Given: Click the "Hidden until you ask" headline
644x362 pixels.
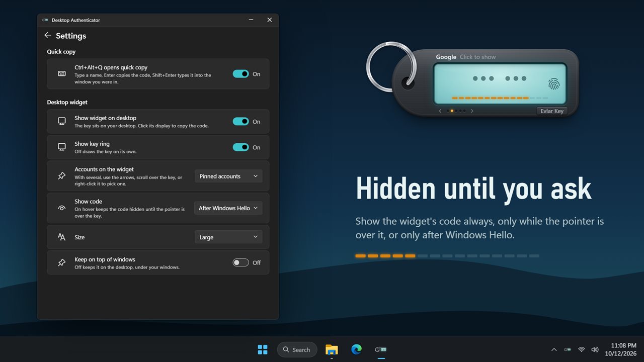Looking at the screenshot, I should tap(473, 189).
